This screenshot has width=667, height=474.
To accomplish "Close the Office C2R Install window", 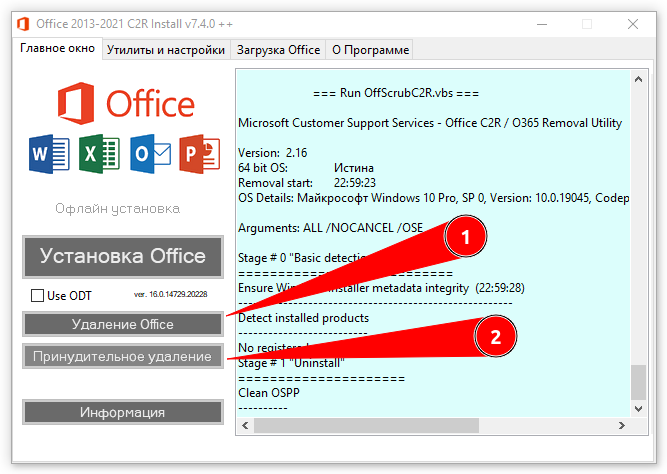I will pos(633,24).
